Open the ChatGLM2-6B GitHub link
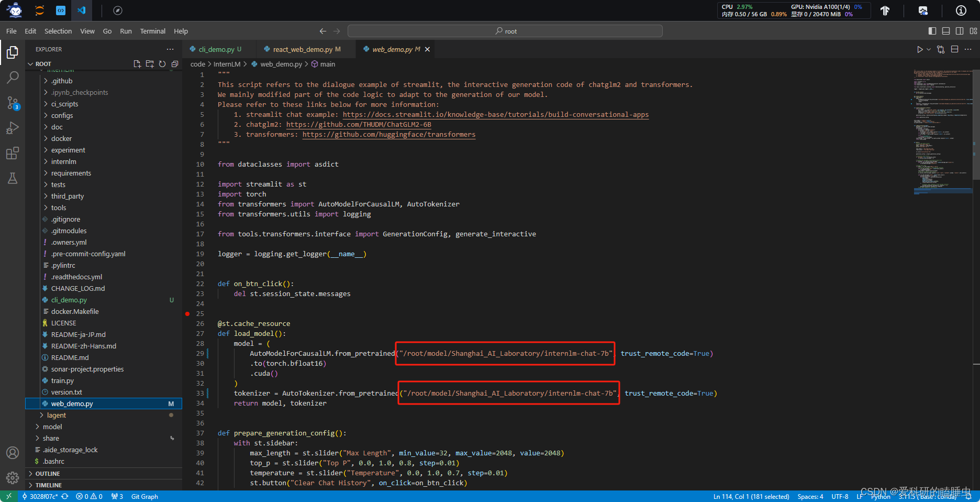This screenshot has width=980, height=502. tap(359, 125)
